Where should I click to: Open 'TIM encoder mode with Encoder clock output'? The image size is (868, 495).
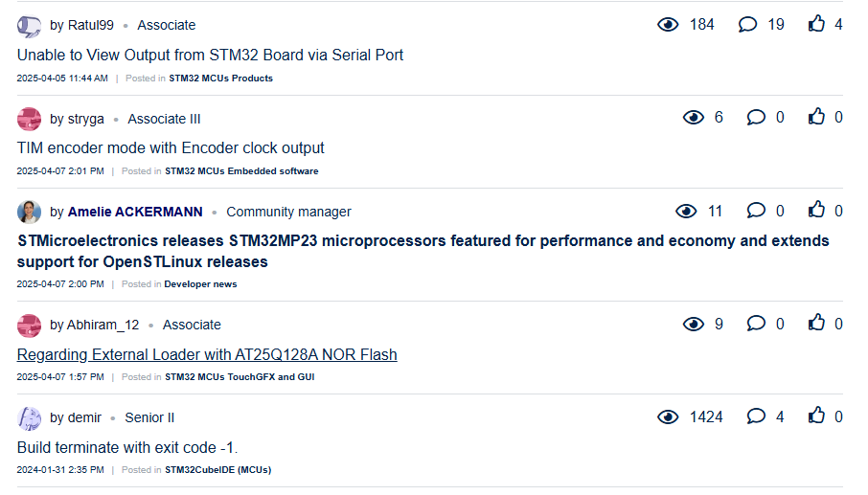pos(171,148)
